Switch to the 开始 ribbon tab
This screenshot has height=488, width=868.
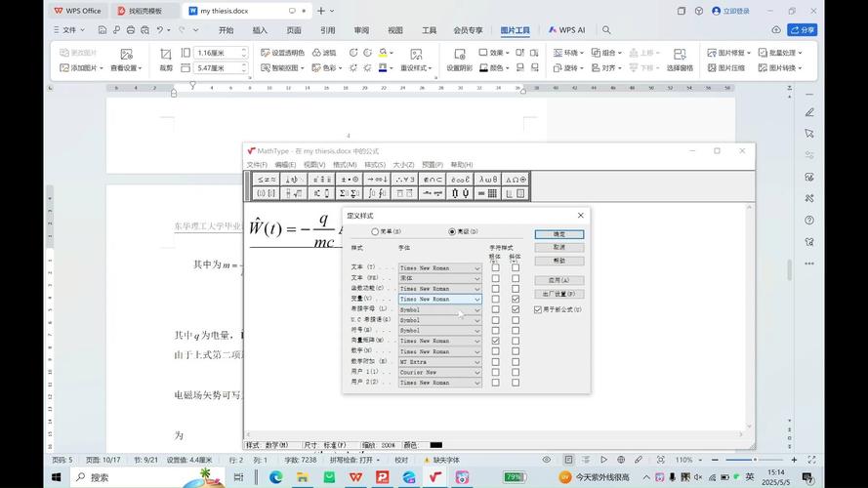(x=226, y=30)
